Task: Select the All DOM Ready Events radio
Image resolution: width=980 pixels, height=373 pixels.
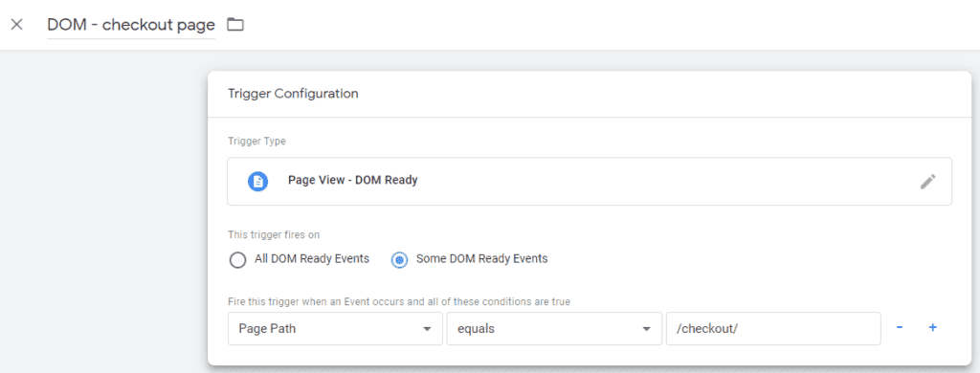Action: [237, 259]
